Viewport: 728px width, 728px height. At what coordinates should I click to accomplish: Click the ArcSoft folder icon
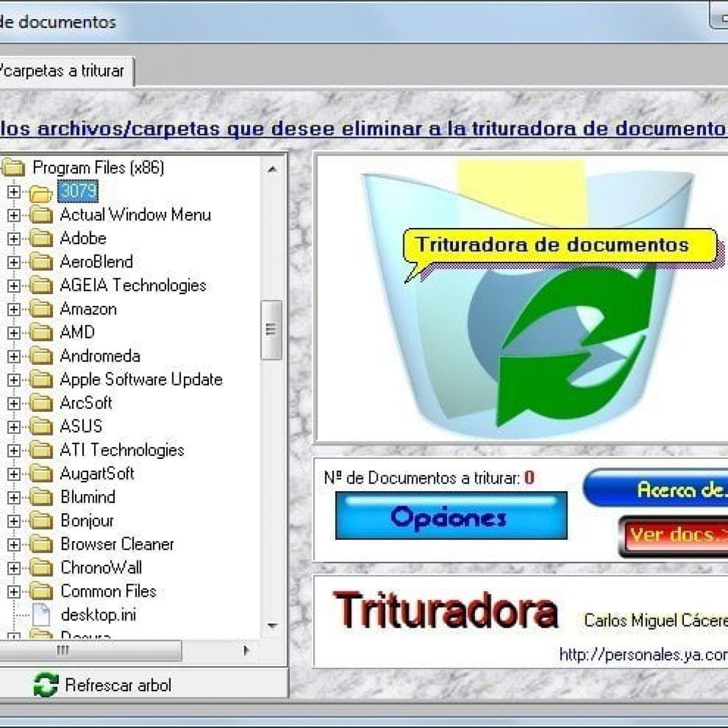41,403
